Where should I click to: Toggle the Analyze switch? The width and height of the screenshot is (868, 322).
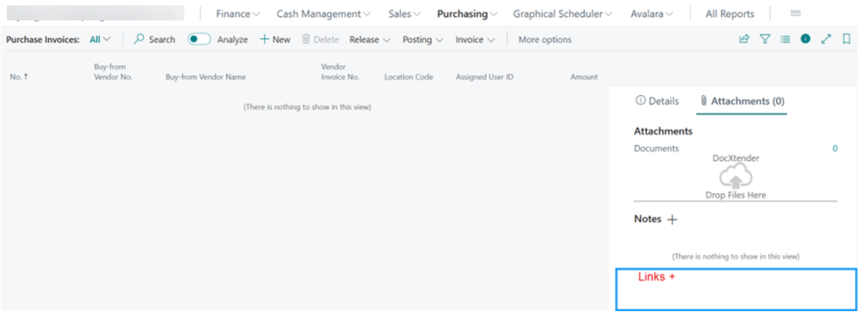tap(199, 39)
